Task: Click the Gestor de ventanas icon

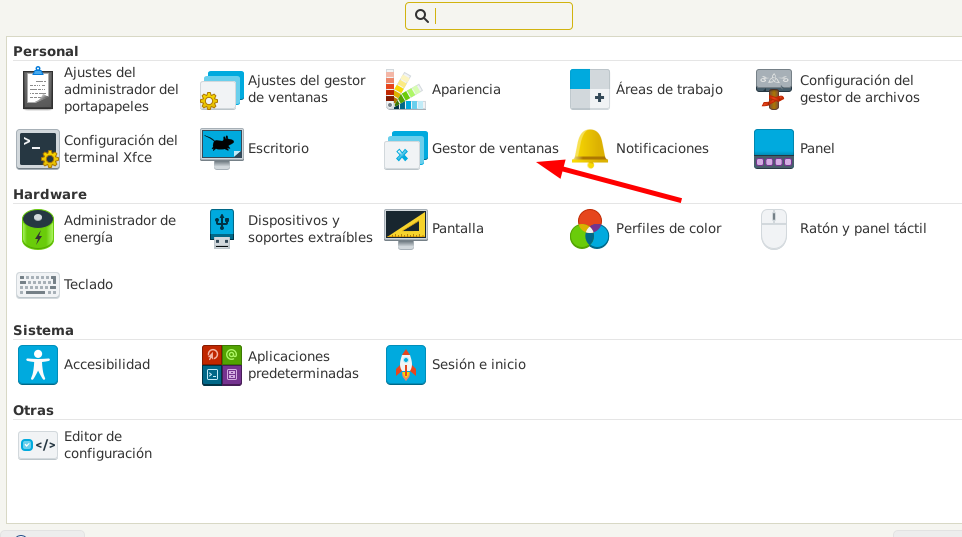Action: (x=405, y=149)
